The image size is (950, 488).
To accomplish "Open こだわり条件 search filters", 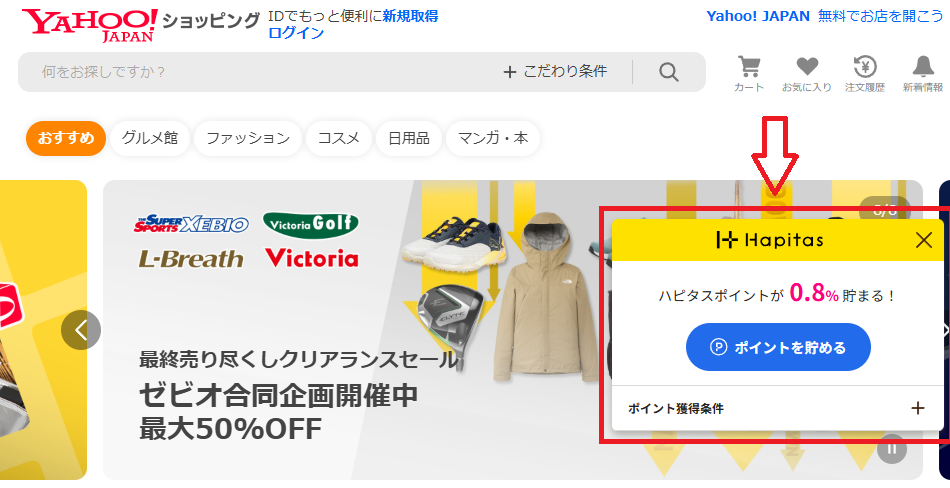I will pos(555,72).
